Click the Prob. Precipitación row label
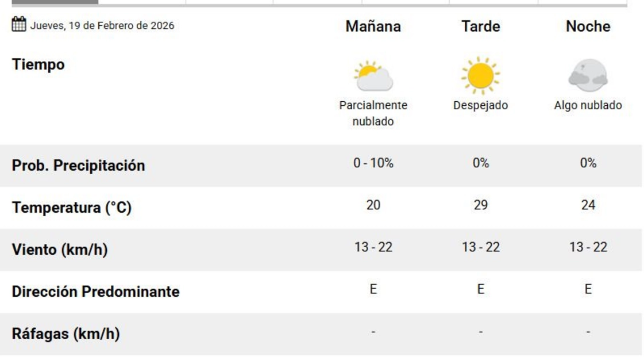Viewport: 644px width, 364px height. 78,166
